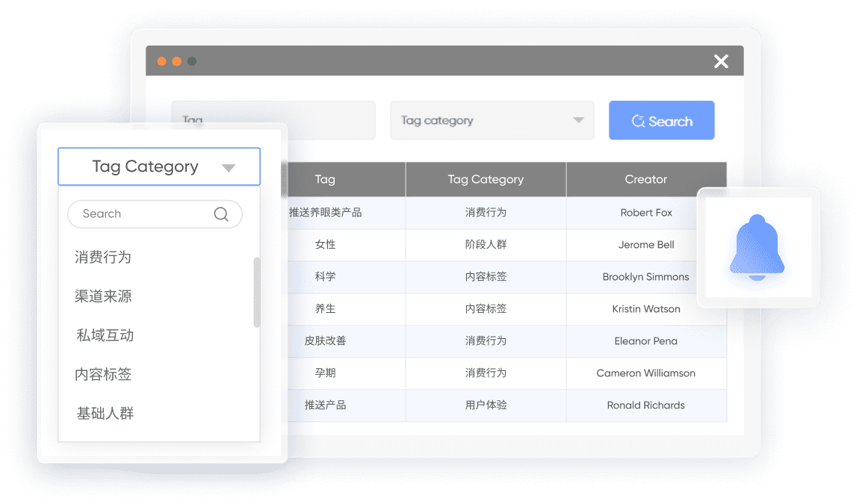Select 渠道来源 from the dropdown list
Screen dimensions: 865x504
[x=103, y=296]
